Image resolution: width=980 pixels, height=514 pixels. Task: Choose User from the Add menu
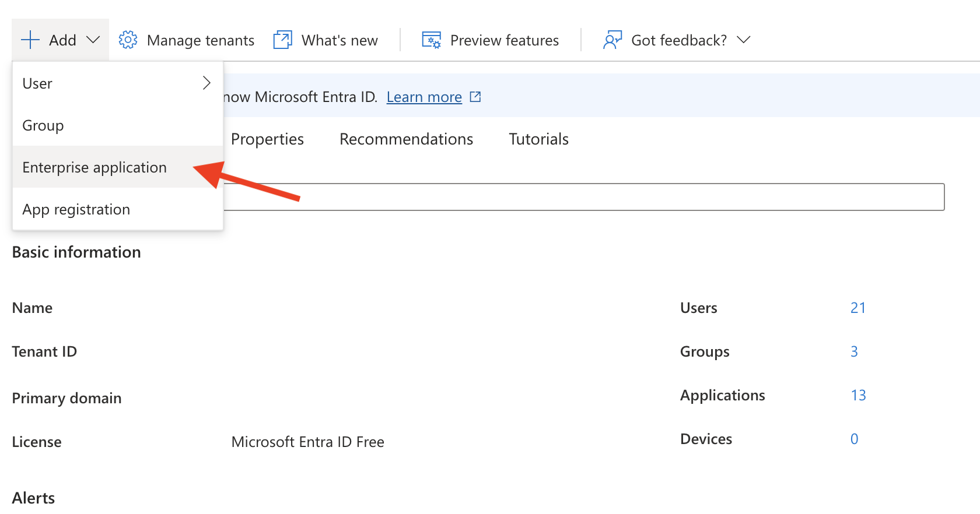(x=118, y=83)
